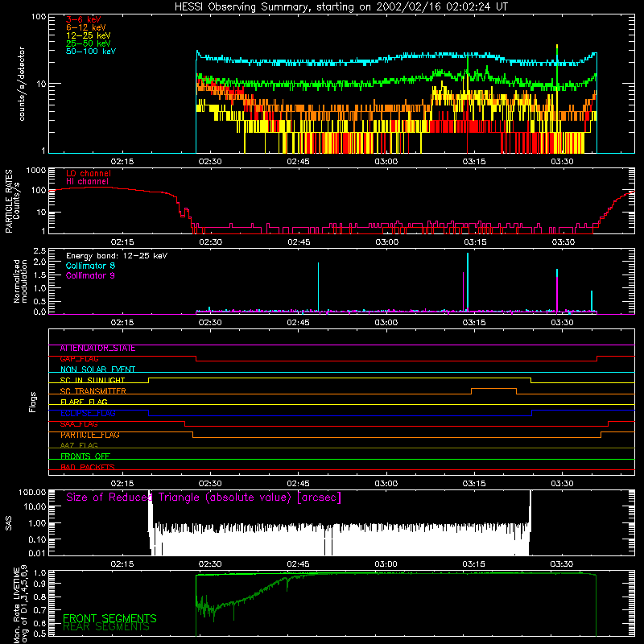Viewport: 644px width, 644px height.
Task: Click the NON_SOLAR_EVENT flag label
Action: (97, 369)
